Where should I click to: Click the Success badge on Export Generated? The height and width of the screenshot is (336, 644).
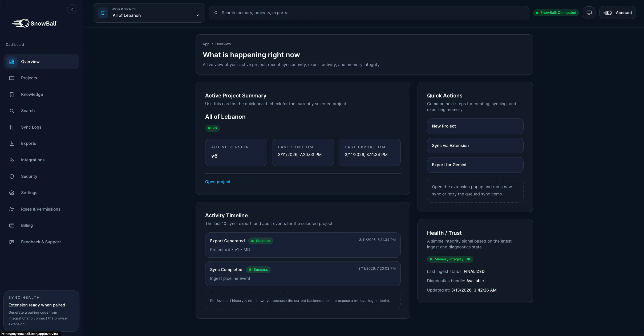tap(261, 241)
